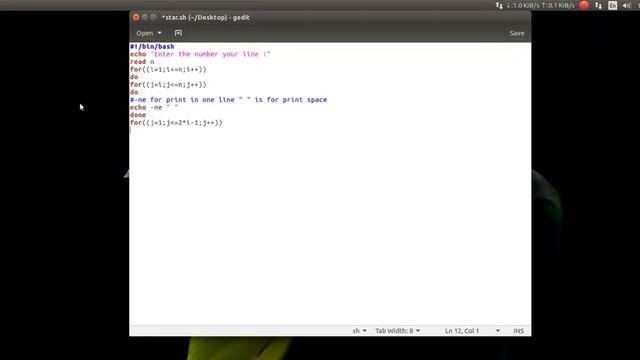
Task: Open the Ln 12, Col 1 position dropdown
Action: (x=472, y=331)
